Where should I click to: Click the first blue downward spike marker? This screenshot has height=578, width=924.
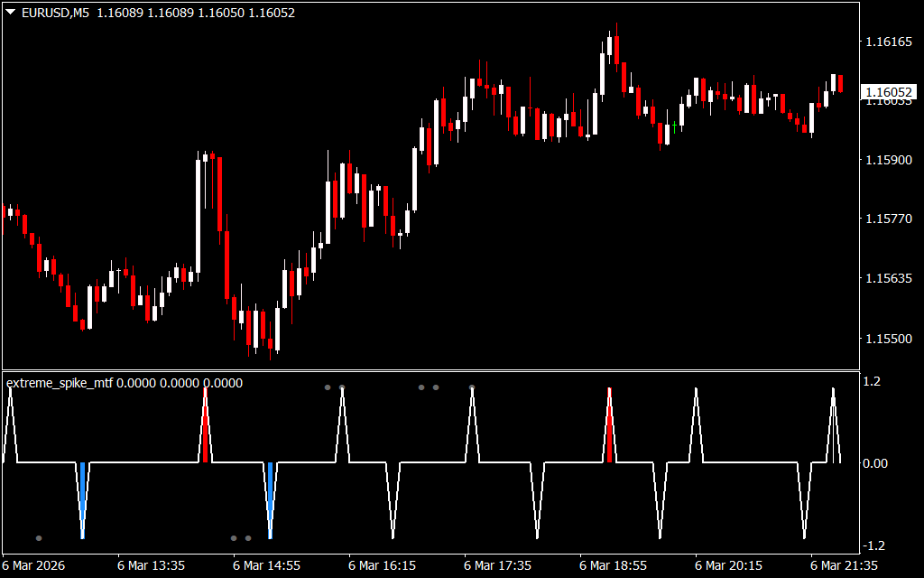pos(82,492)
